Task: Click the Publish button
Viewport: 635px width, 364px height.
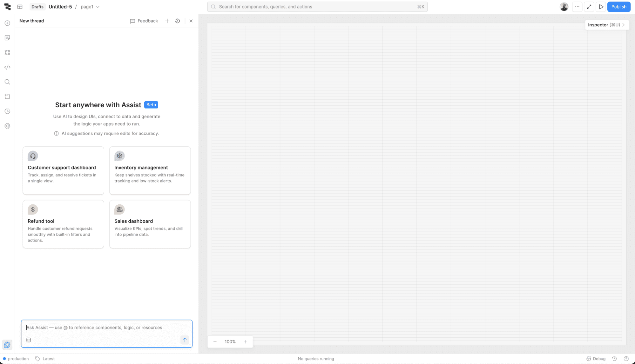Action: click(618, 6)
